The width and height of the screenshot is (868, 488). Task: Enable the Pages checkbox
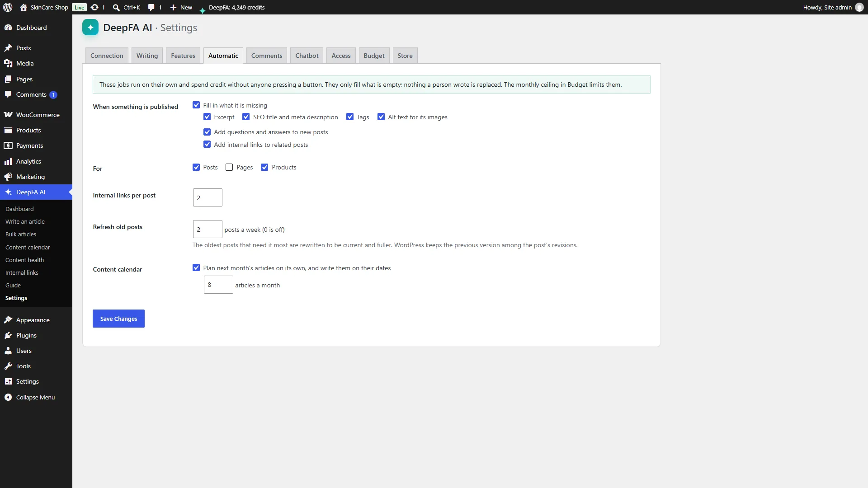229,167
